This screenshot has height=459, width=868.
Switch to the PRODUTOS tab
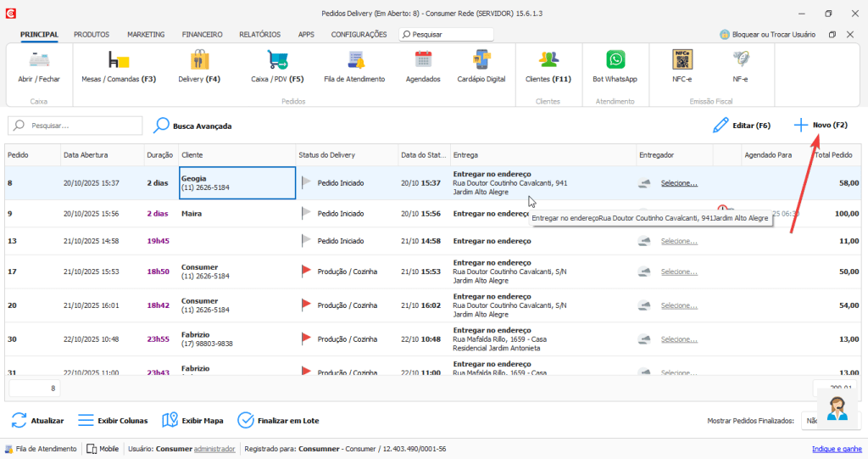(x=92, y=35)
